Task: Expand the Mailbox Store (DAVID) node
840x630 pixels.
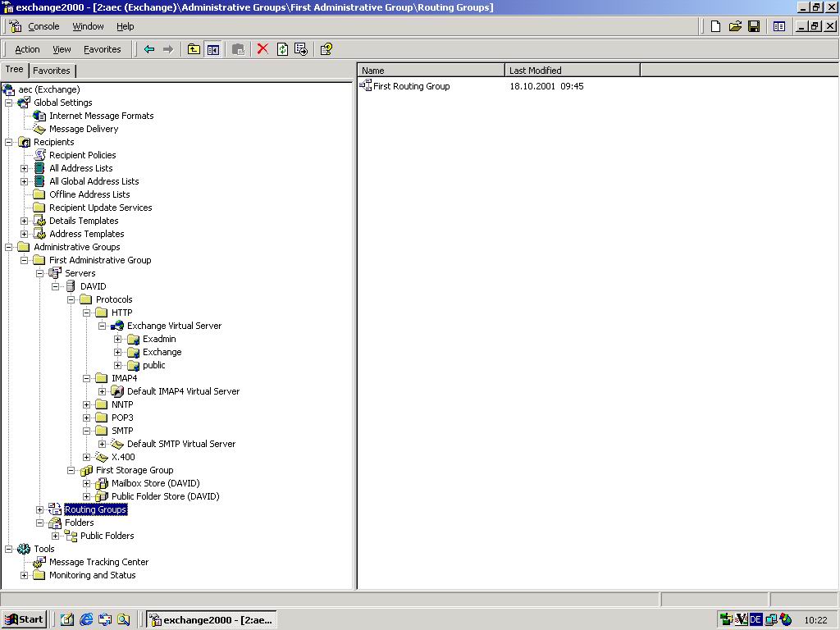Action: coord(87,484)
